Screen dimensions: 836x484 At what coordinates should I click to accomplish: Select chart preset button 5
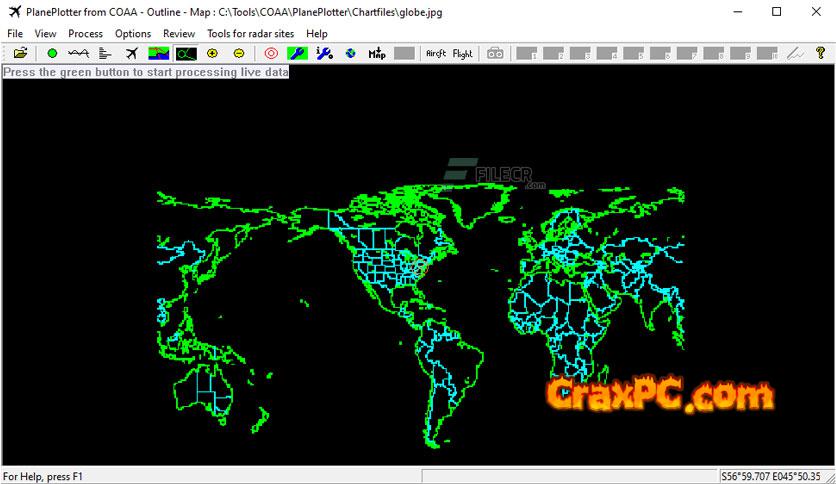point(633,53)
